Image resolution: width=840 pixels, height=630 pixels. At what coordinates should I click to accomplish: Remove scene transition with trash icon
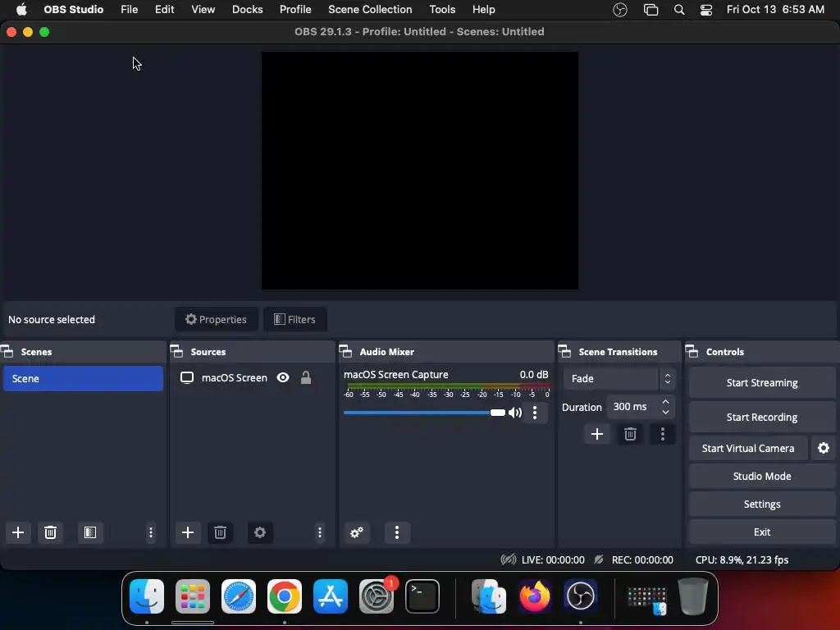630,434
